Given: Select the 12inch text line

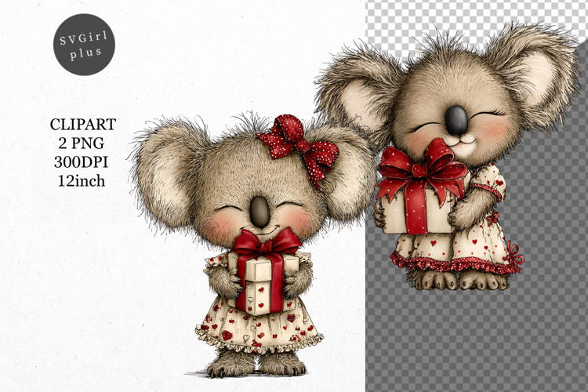Looking at the screenshot, I should [83, 180].
